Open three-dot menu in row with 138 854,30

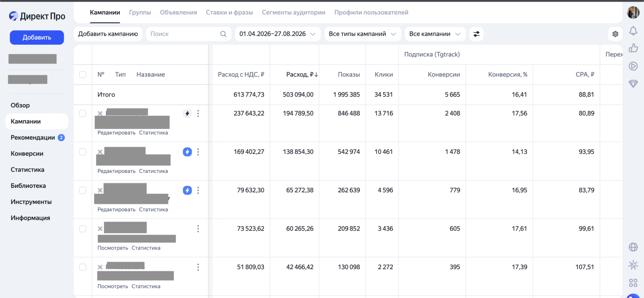click(x=198, y=152)
